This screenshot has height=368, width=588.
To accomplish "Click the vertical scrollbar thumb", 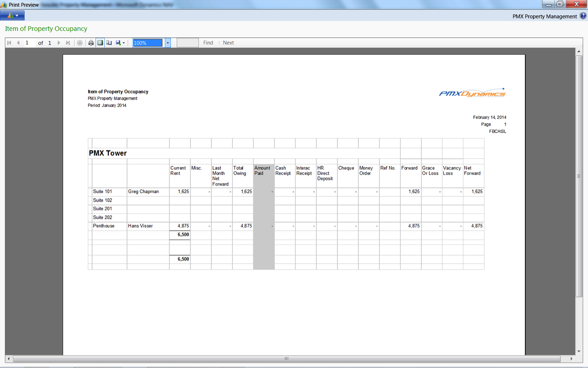I will pos(579,176).
